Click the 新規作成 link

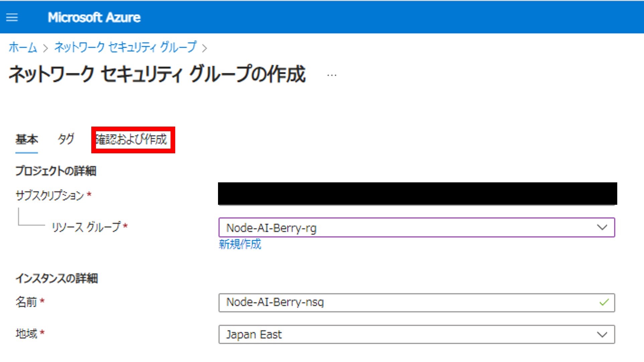(240, 244)
